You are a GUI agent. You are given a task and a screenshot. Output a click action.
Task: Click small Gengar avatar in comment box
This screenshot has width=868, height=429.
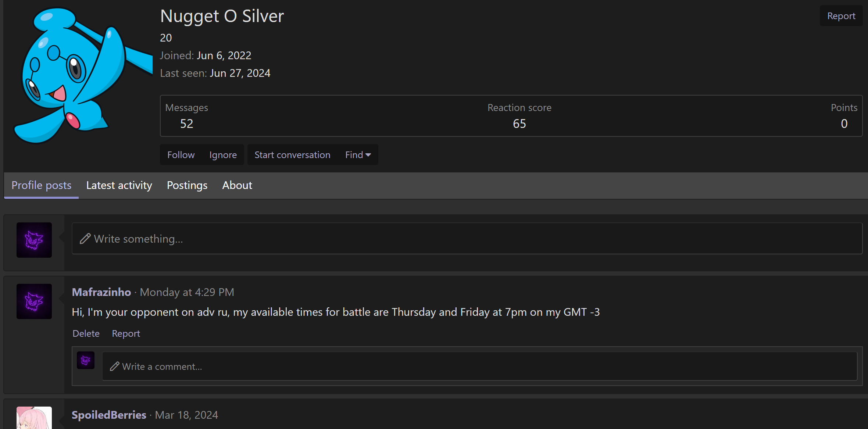pos(86,360)
